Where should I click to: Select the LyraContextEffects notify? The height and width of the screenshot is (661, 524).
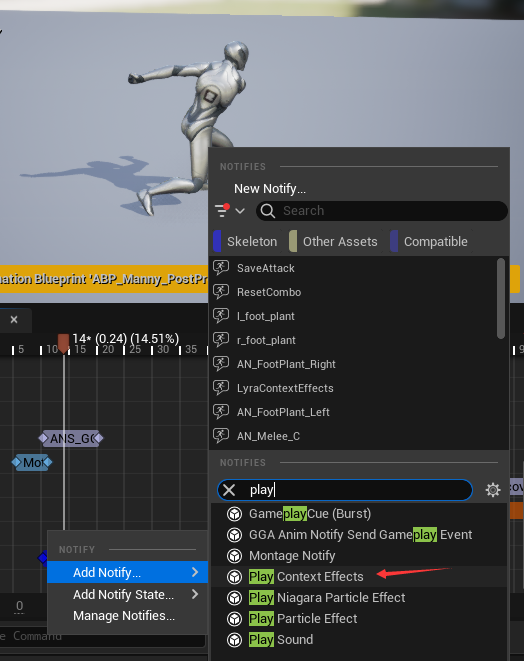point(354,388)
